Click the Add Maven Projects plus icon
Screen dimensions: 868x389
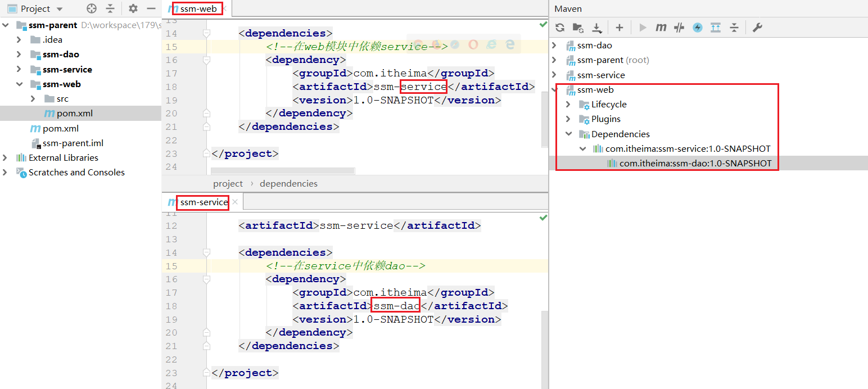(x=619, y=28)
